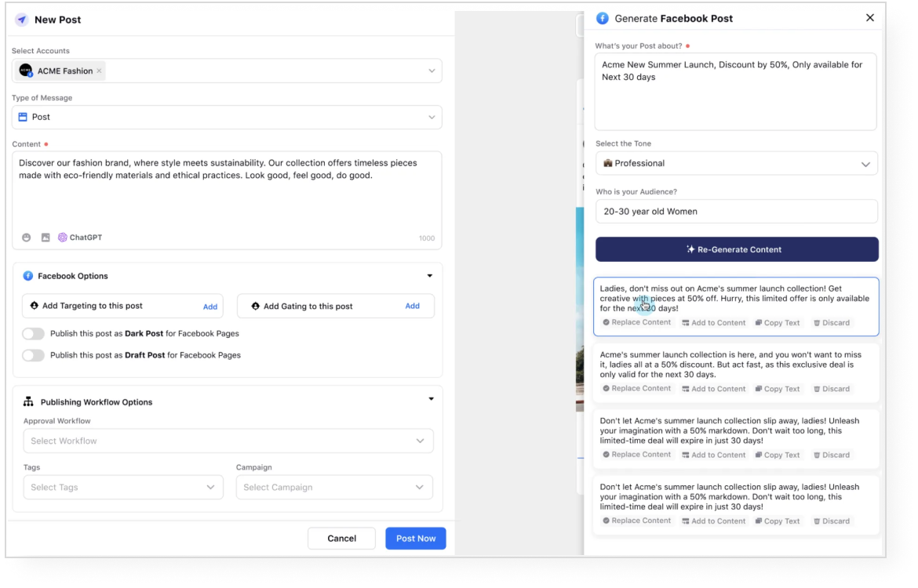Click the ACME Fashion account avatar
The image size is (918, 588).
pos(25,71)
